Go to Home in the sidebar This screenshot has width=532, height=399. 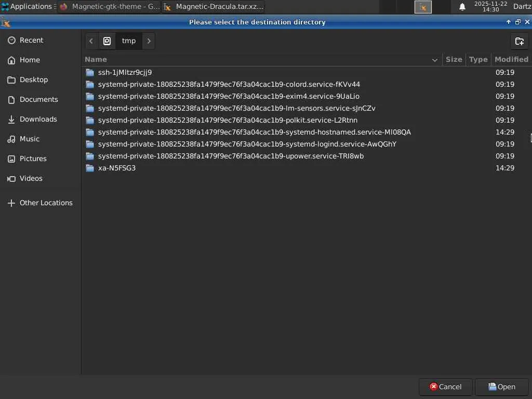[30, 60]
